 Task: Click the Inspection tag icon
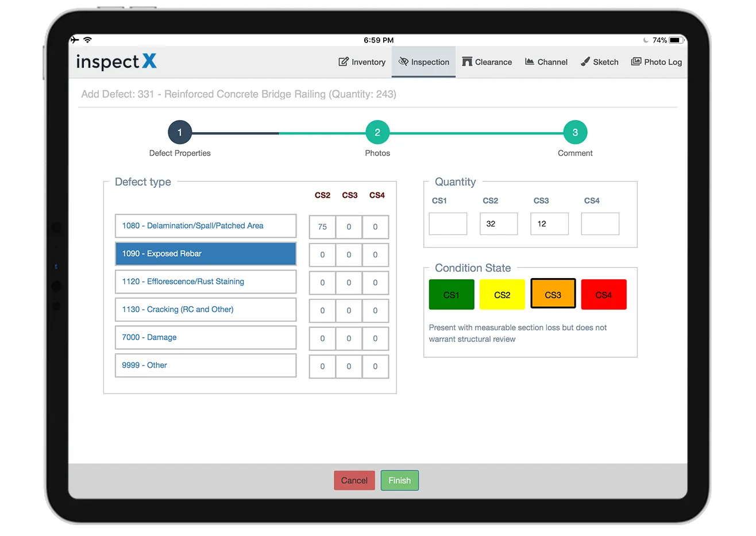click(x=404, y=61)
